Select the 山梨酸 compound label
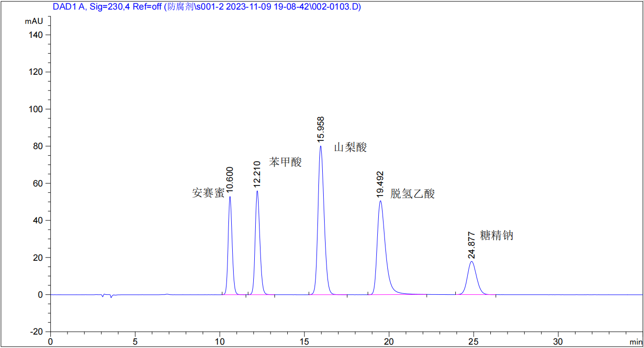 click(350, 147)
